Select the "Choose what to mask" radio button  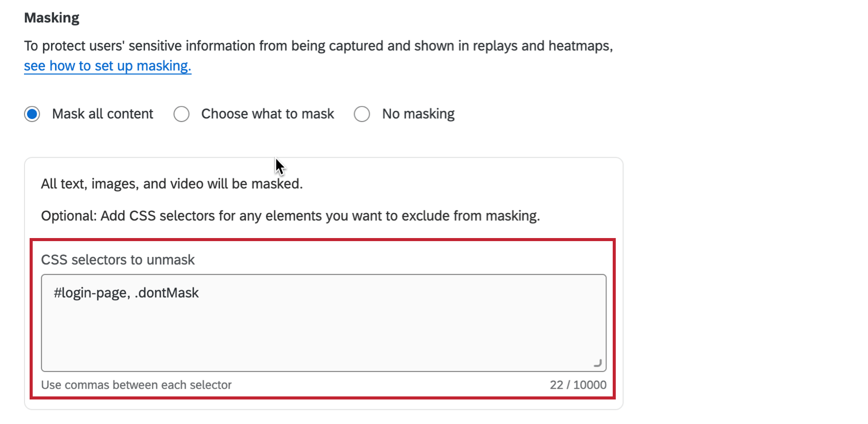182,114
